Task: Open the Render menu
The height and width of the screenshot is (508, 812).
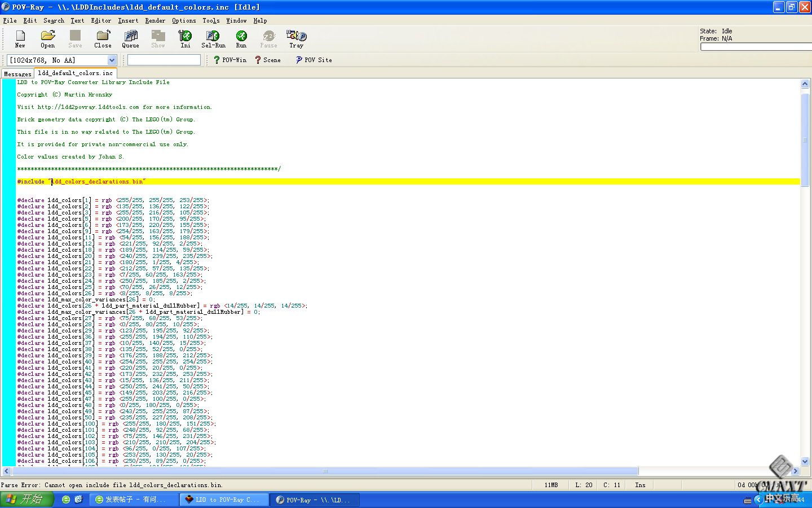Action: 155,20
